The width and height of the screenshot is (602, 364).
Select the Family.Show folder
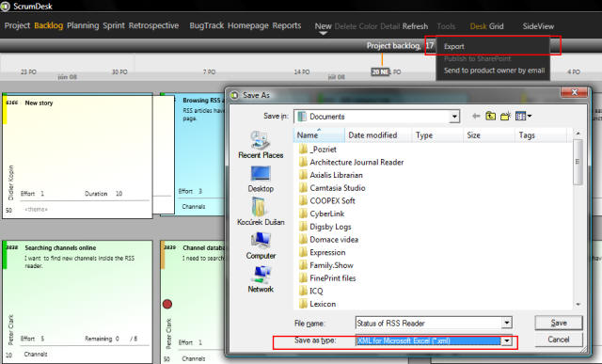[x=326, y=265]
